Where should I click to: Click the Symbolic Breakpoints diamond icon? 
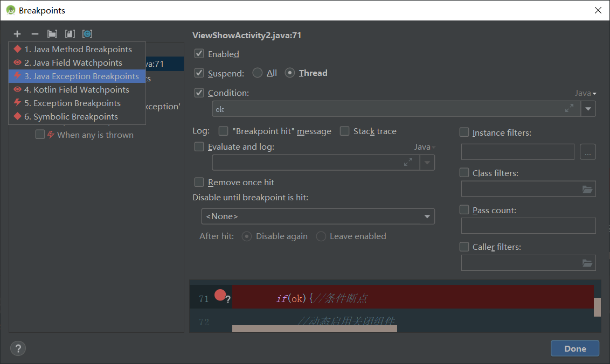coord(17,116)
